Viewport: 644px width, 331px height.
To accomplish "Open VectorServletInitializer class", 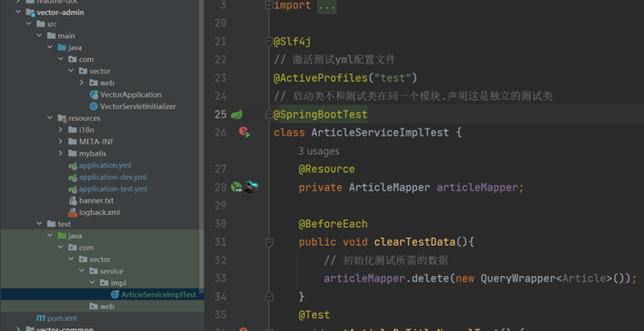I will tap(138, 106).
